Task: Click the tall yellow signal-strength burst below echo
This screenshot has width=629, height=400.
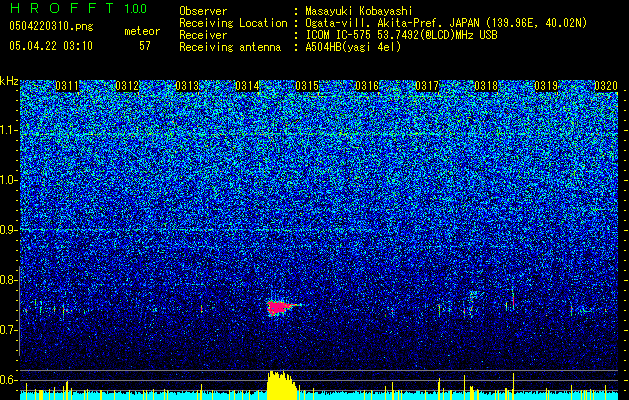Action: pos(282,386)
